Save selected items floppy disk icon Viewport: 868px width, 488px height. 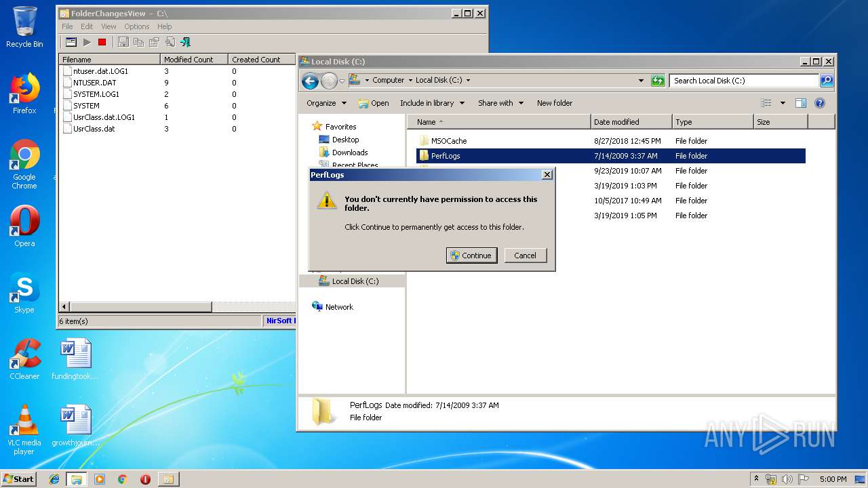tap(123, 42)
